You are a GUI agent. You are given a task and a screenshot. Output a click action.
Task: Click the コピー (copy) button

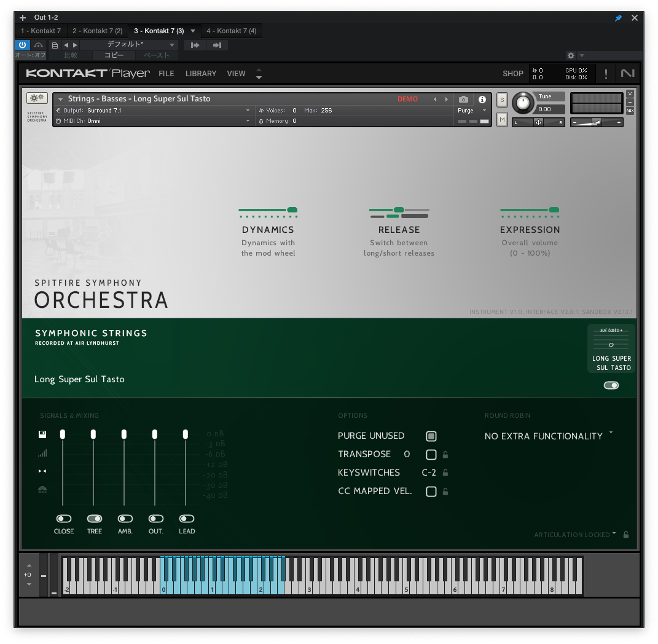click(x=114, y=55)
